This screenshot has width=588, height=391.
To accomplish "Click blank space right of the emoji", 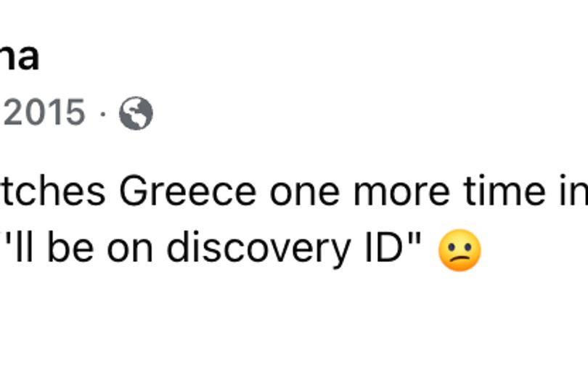I will click(x=534, y=250).
